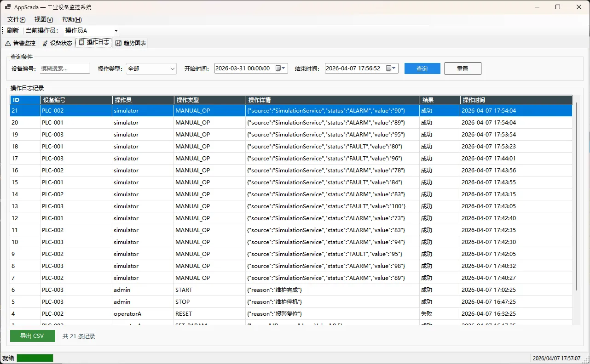Click the 设备编号 fuzzy search field
The height and width of the screenshot is (364, 590).
(64, 68)
